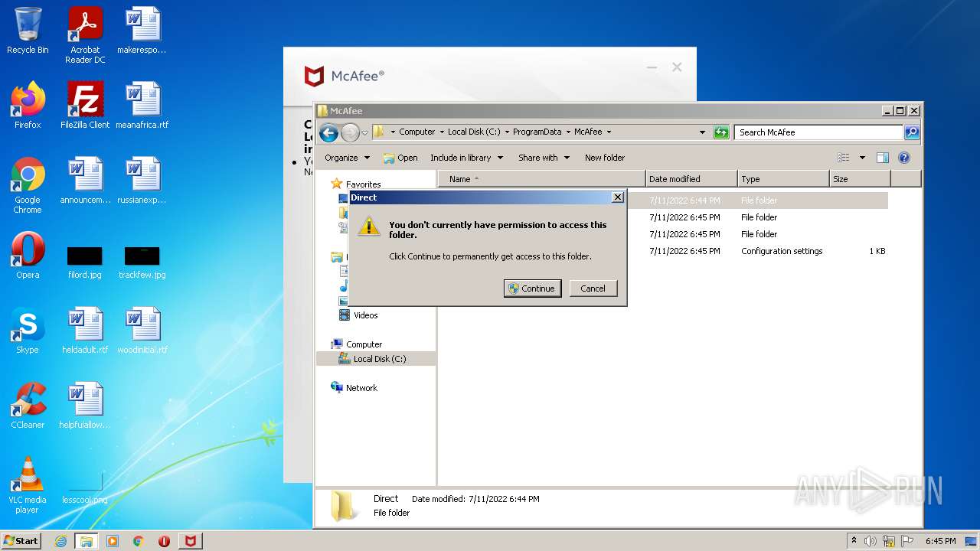Viewport: 980px width, 551px height.
Task: Click Windows Media Player taskbar icon
Action: (x=113, y=541)
